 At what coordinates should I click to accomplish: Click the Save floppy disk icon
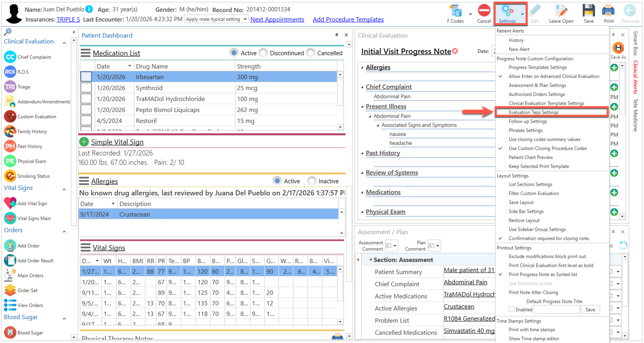(x=589, y=11)
